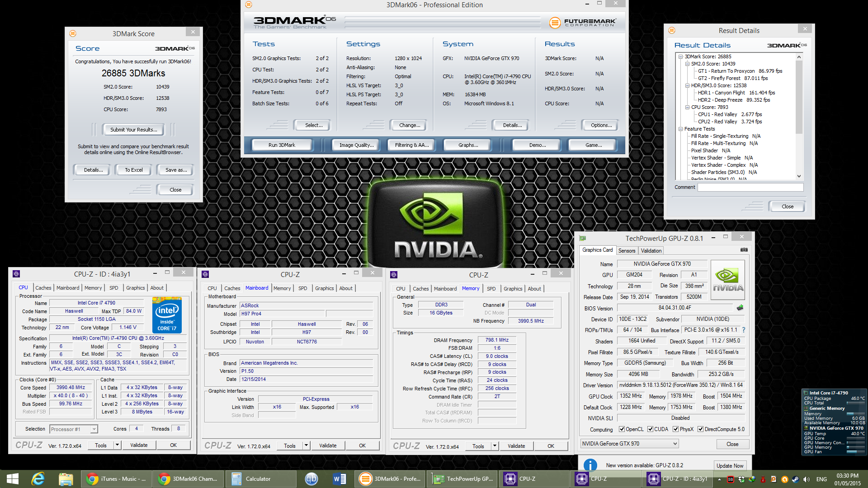Screen dimensions: 868x488
Task: Open Internet Explorer from the taskbar
Action: pos(38,479)
